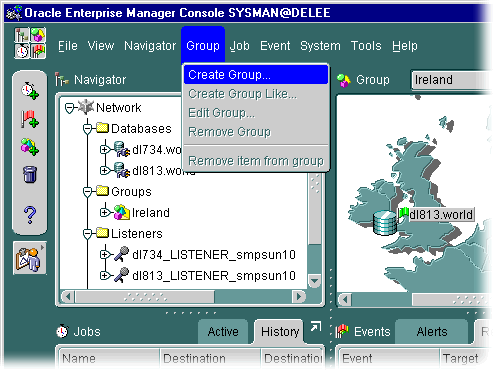Open the Event menu
The width and height of the screenshot is (498, 375).
pyautogui.click(x=275, y=46)
